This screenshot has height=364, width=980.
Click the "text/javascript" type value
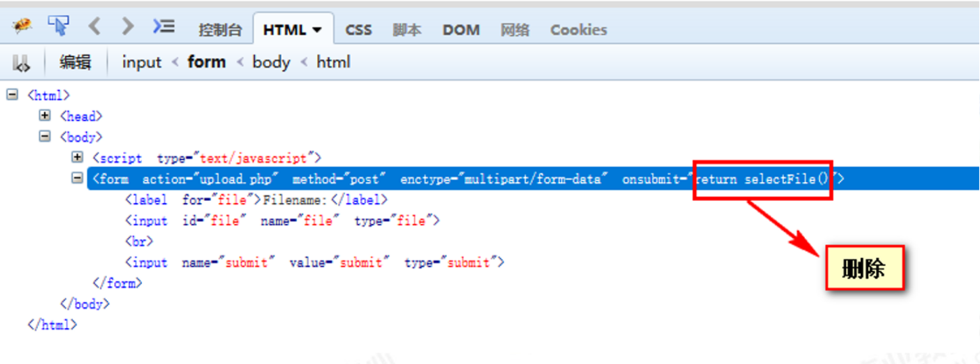coord(254,158)
